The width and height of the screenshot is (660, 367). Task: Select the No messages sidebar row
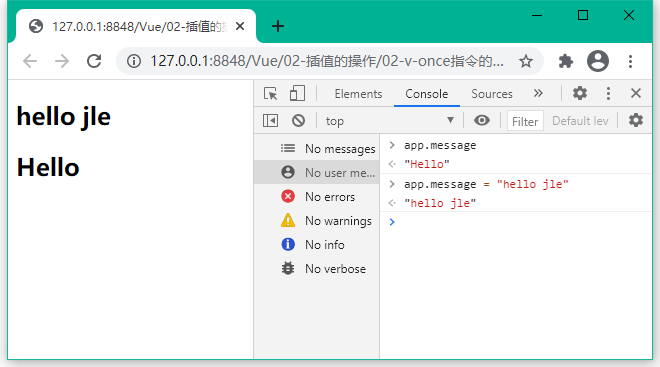[x=317, y=148]
